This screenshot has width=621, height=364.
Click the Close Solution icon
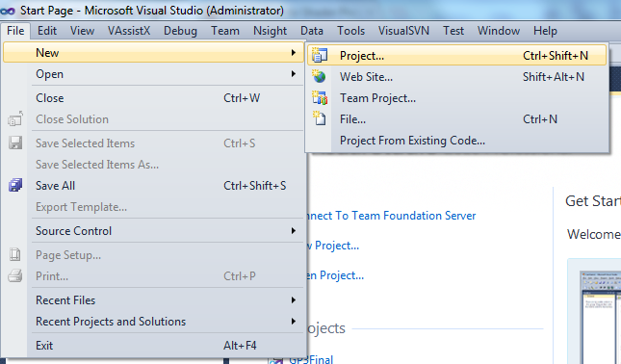(15, 118)
